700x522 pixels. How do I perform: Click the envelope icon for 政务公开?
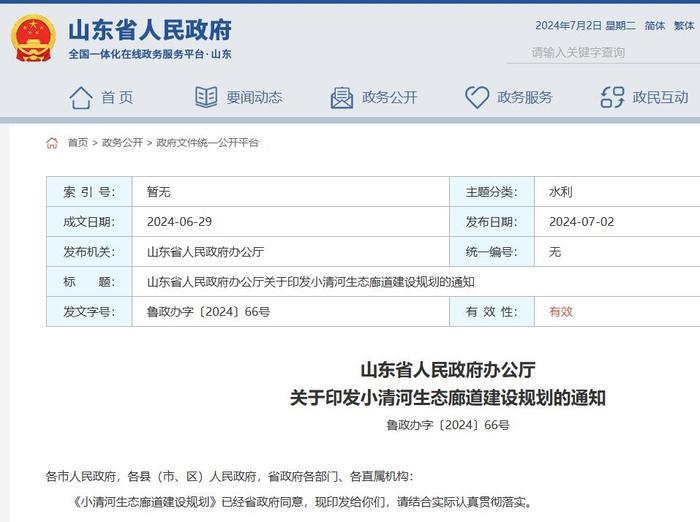coord(342,98)
